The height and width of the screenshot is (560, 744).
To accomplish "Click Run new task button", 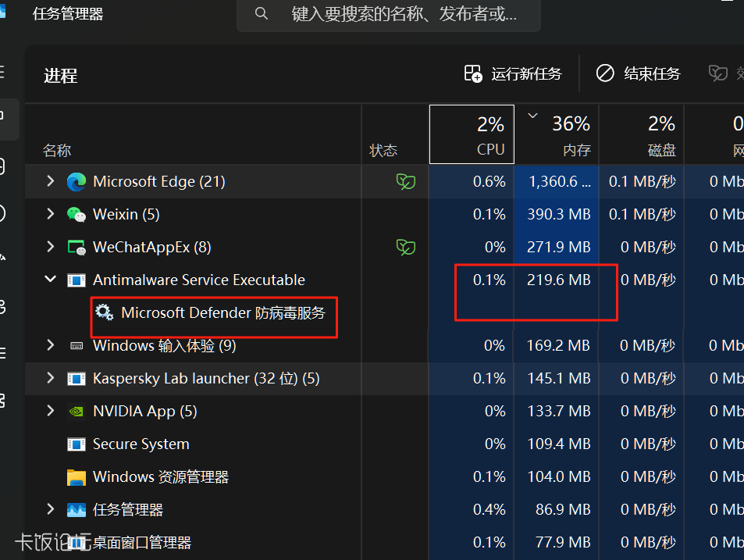I will pos(512,73).
